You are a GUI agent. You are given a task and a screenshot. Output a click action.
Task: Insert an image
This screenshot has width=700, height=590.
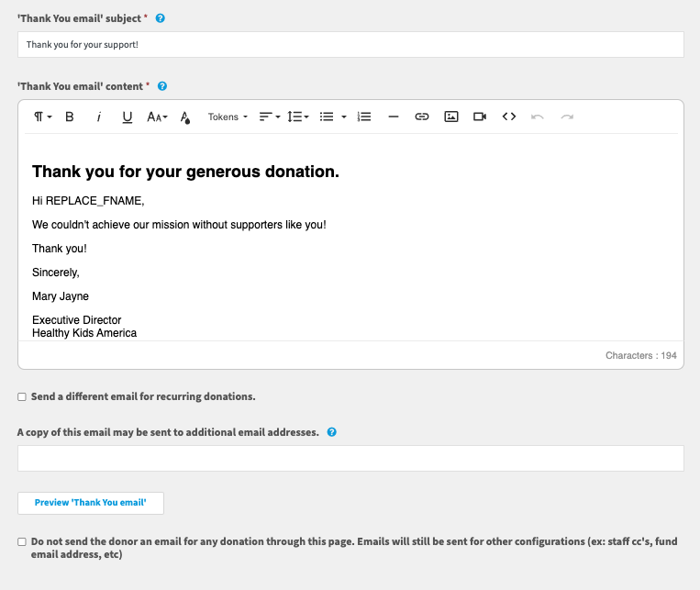[x=451, y=117]
